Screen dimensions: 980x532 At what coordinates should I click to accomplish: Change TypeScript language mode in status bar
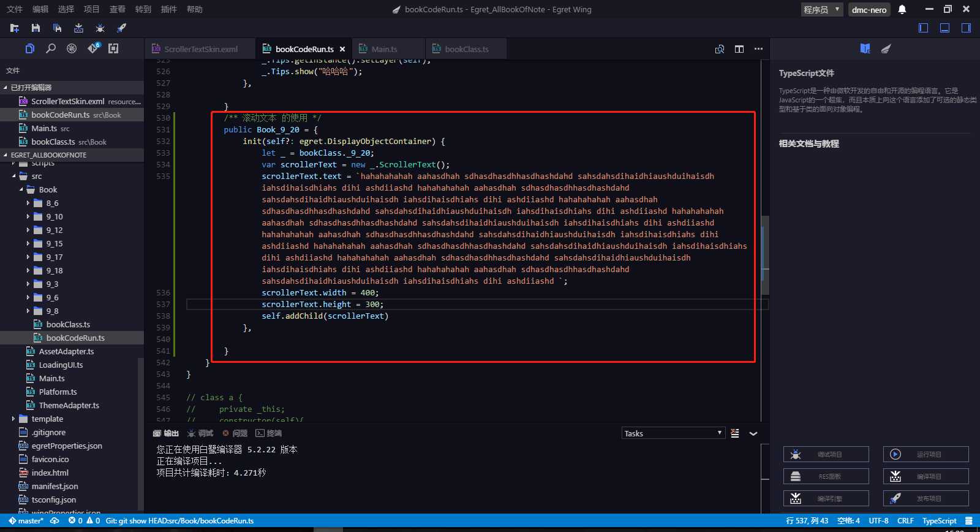pyautogui.click(x=939, y=521)
